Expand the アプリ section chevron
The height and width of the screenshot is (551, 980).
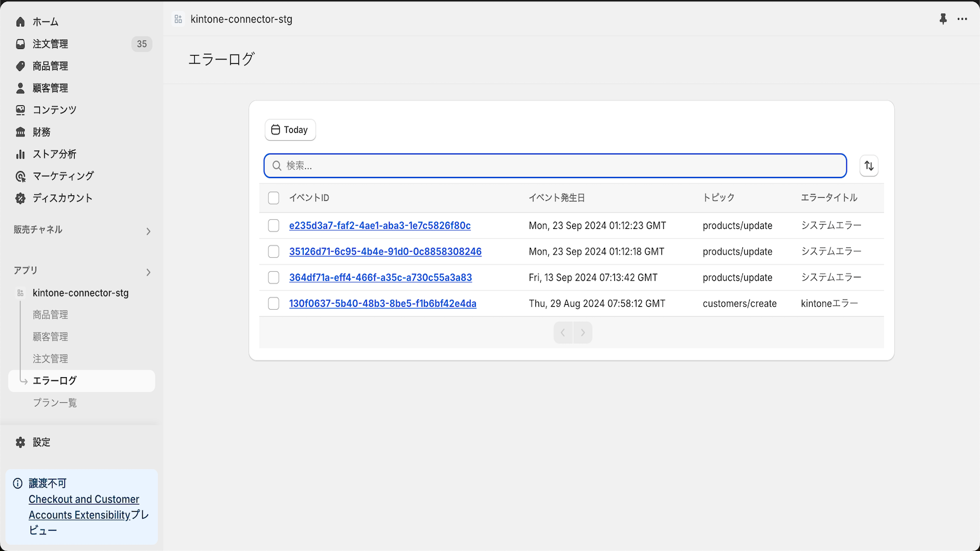point(148,272)
